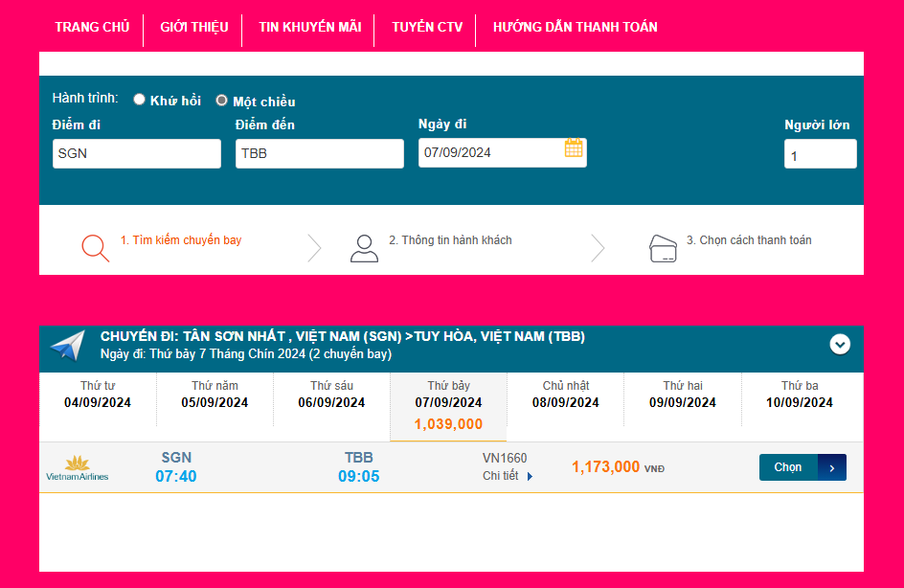Screen dimensions: 904x588
Task: Go to Hướng Dẫn Thanh Toán page
Action: 575,27
